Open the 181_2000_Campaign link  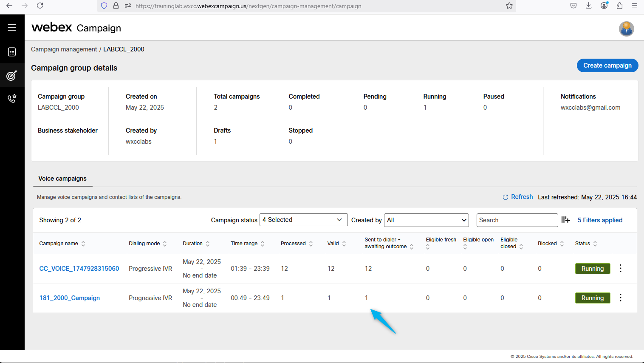(70, 298)
